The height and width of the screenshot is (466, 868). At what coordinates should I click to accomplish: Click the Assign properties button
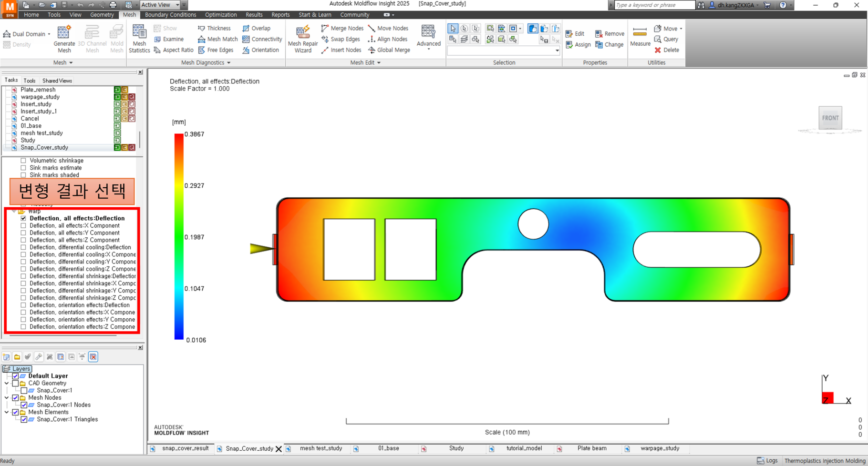(578, 45)
